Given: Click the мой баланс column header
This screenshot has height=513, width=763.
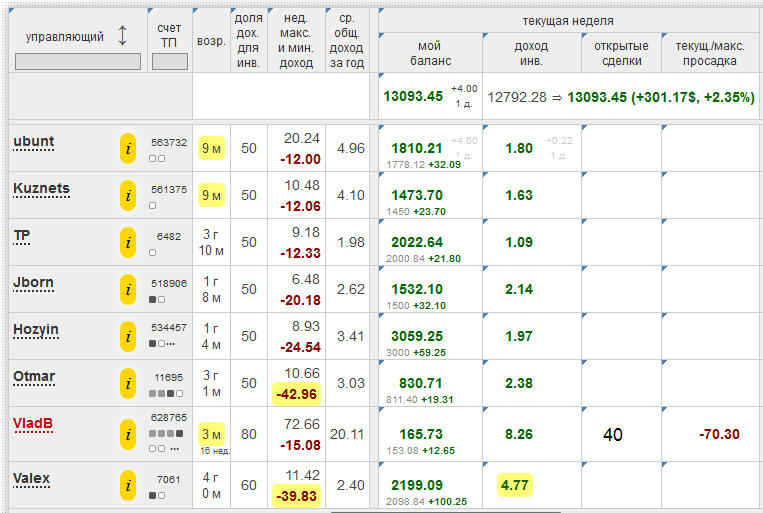Looking at the screenshot, I should point(430,54).
